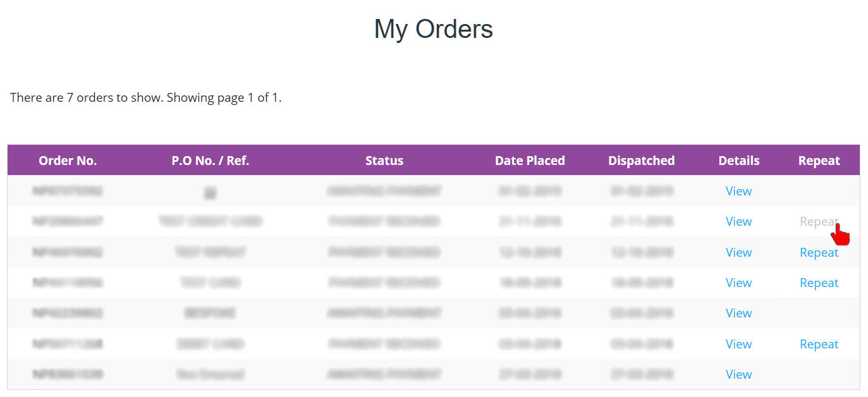Screen dimensions: 868x397
Task: Click View on the last order row
Action: (738, 374)
